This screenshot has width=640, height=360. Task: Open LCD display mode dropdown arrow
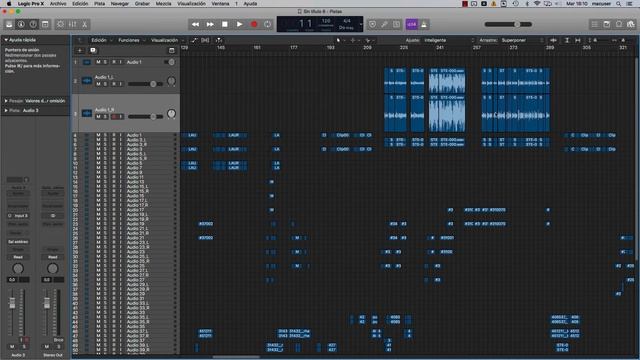click(361, 24)
